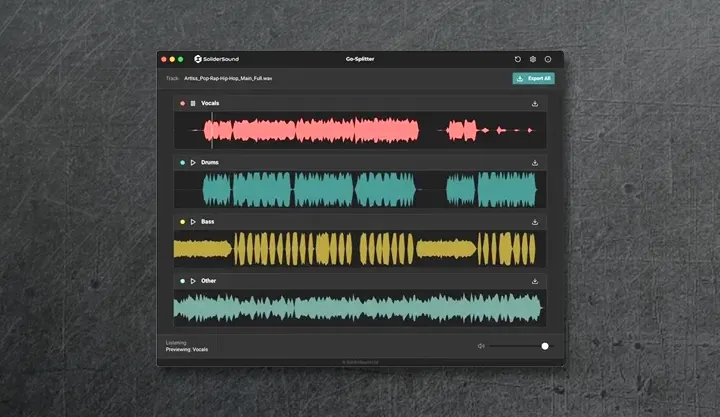The width and height of the screenshot is (720, 417).
Task: Mute audio with the speaker icon
Action: tap(481, 346)
